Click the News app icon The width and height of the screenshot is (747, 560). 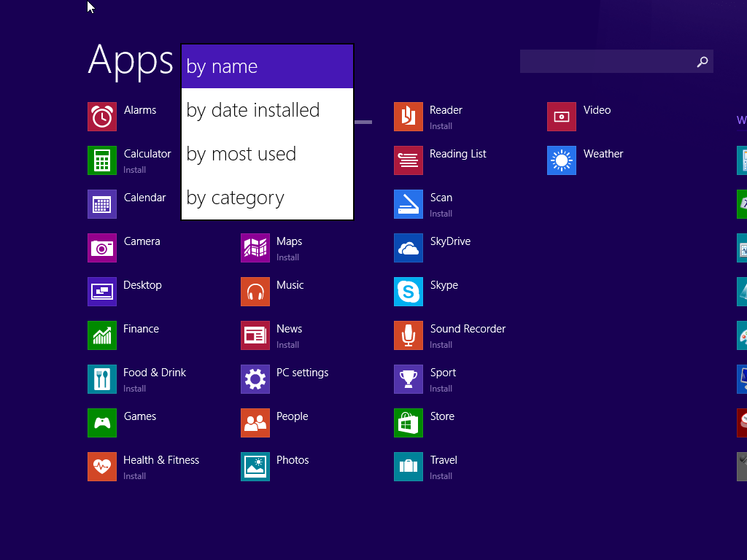pyautogui.click(x=255, y=335)
